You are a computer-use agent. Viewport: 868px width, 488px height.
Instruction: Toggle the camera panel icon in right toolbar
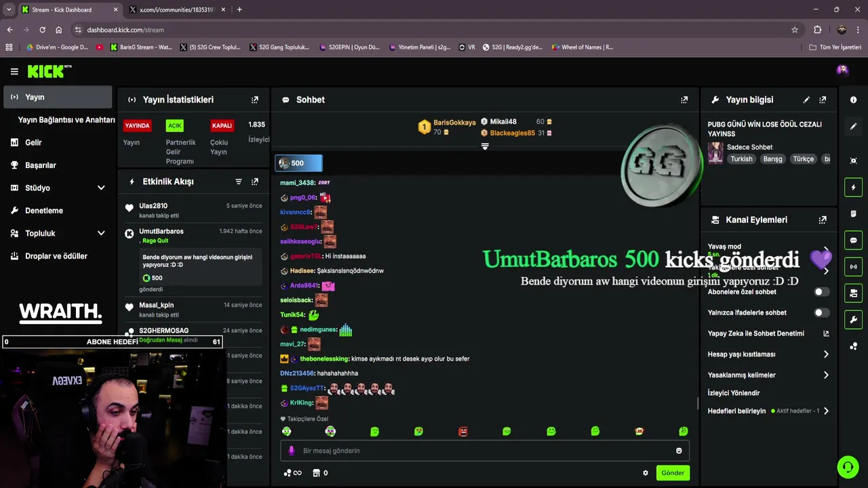click(x=853, y=293)
